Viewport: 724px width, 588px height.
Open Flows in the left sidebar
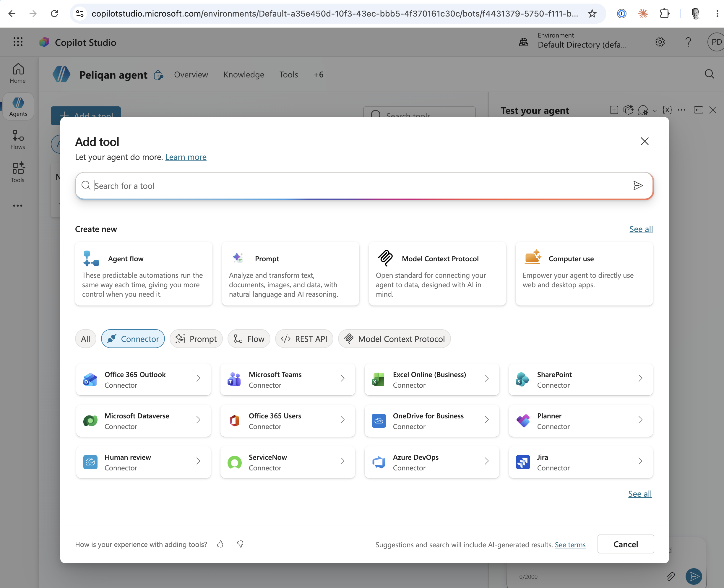pyautogui.click(x=18, y=139)
